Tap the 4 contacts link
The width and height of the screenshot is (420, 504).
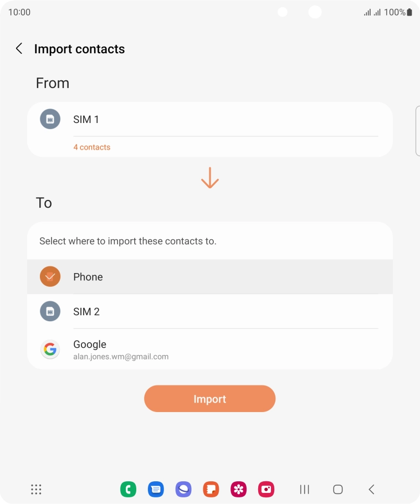(x=91, y=147)
